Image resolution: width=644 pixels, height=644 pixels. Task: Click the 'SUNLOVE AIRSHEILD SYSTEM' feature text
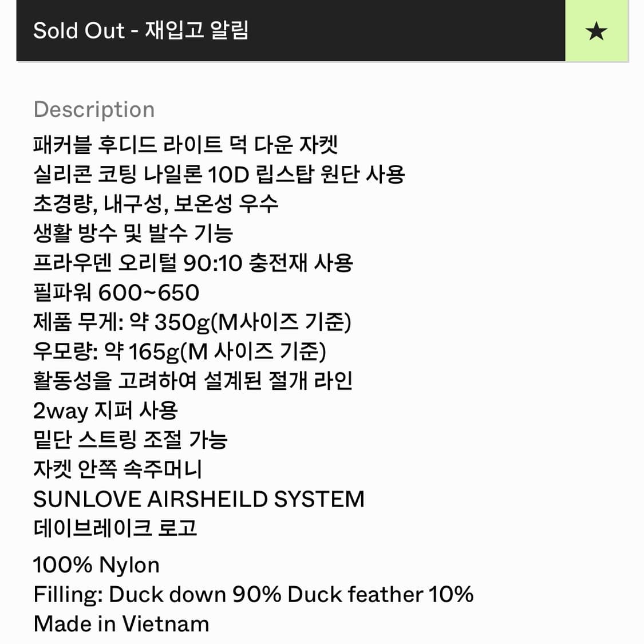click(199, 499)
